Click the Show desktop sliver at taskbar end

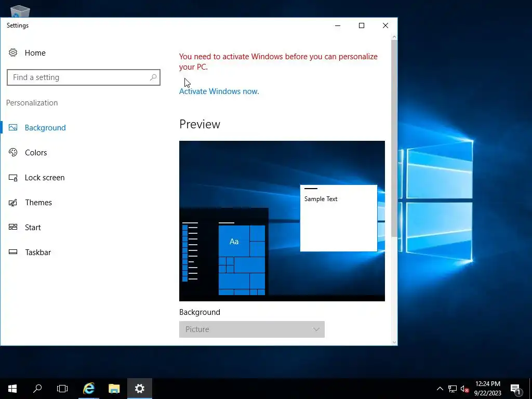[x=530, y=389]
